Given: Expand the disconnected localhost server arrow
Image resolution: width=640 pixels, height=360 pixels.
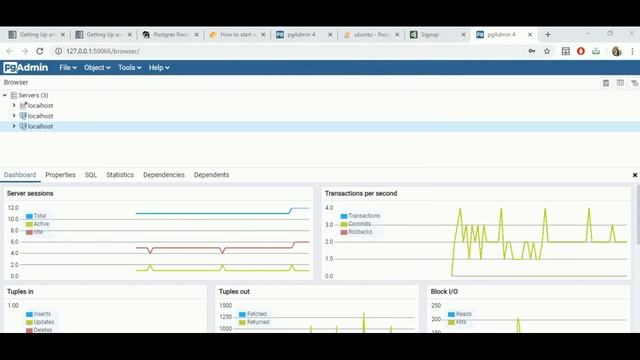Looking at the screenshot, I should coord(14,105).
